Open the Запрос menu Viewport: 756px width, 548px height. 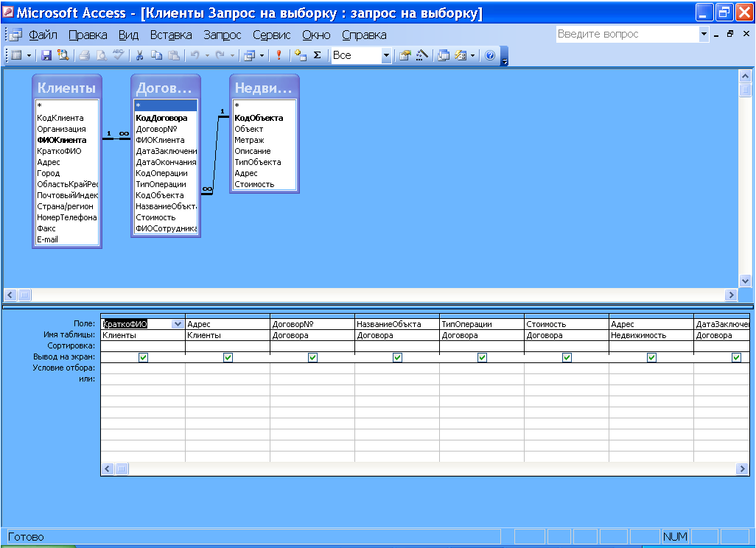222,35
